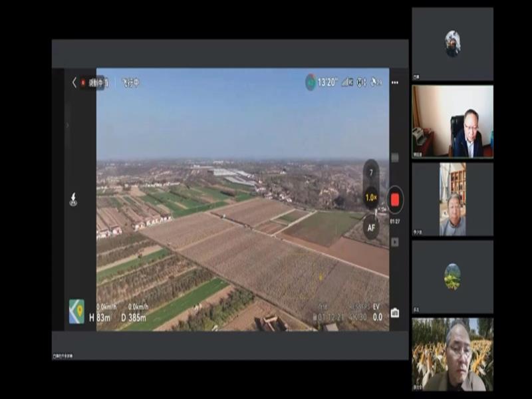Viewport: 532px width, 399px height.
Task: Open the three-dot settings menu
Action: [x=395, y=82]
